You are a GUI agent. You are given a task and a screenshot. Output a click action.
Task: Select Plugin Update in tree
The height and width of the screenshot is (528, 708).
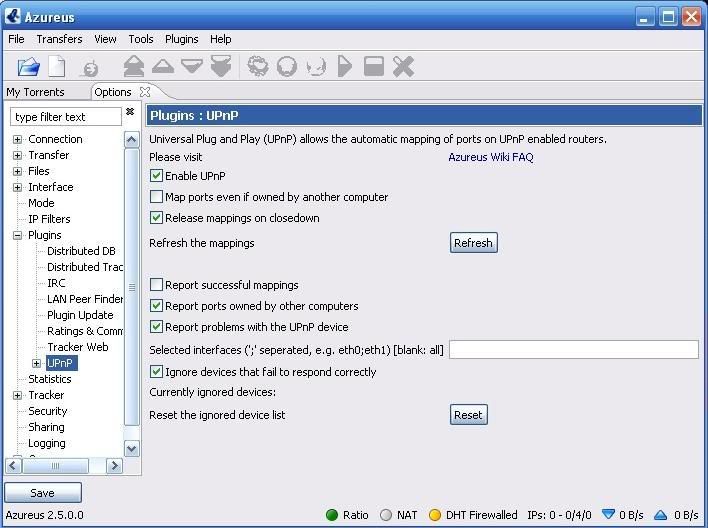coord(80,315)
